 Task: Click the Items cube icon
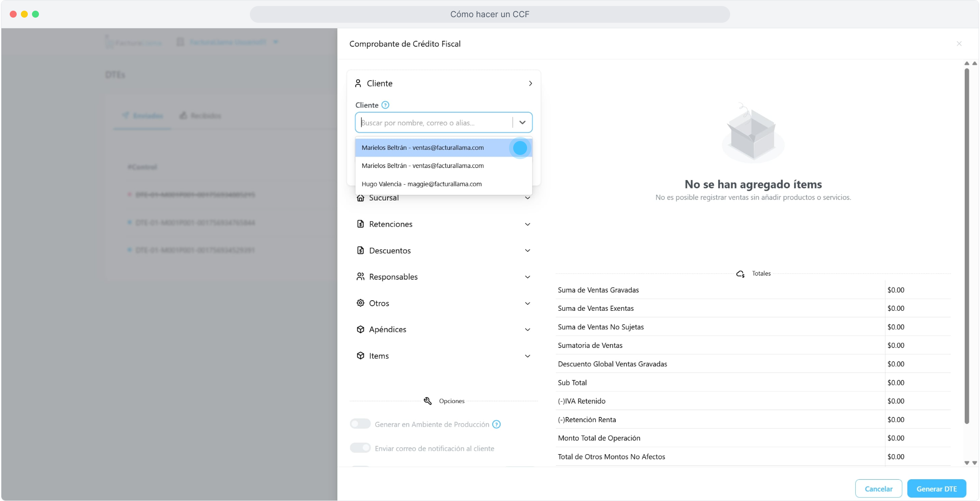click(360, 356)
